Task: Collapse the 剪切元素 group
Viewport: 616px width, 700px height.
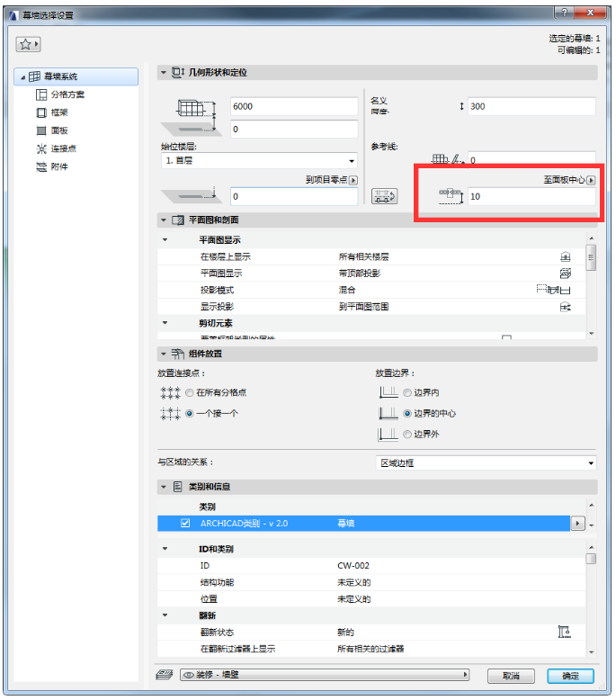Action: pyautogui.click(x=165, y=323)
